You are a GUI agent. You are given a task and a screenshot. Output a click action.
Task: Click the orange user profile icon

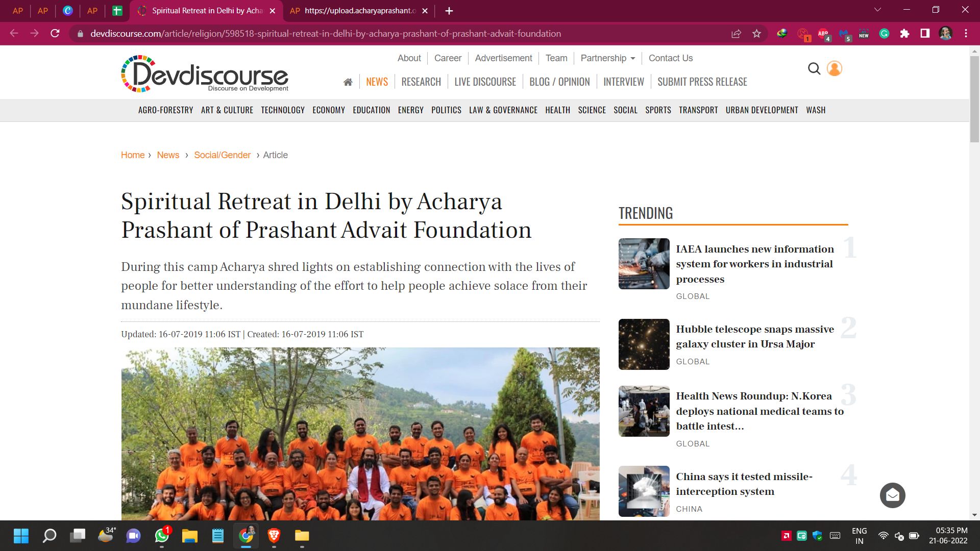[835, 68]
